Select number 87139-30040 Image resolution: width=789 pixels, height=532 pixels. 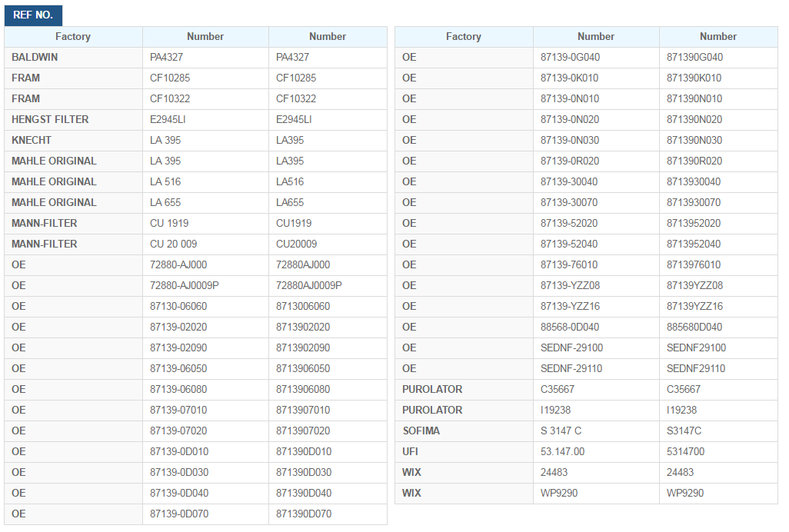coord(570,182)
